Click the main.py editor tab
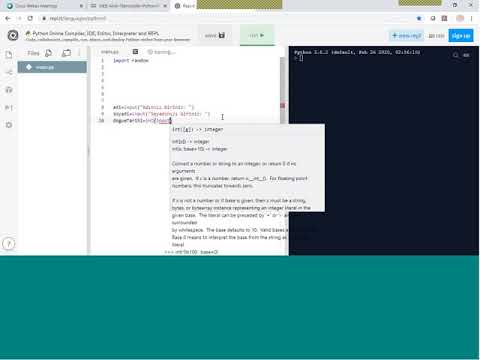 click(110, 52)
